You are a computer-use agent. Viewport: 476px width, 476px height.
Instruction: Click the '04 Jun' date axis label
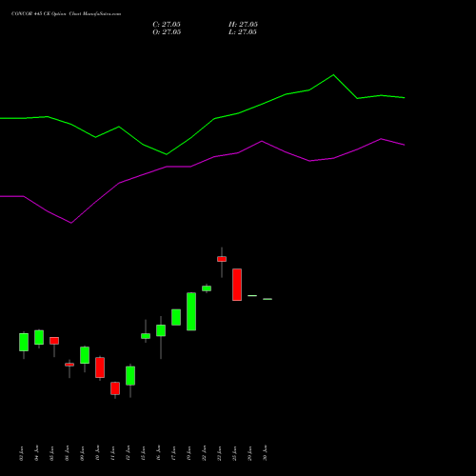pos(37,453)
